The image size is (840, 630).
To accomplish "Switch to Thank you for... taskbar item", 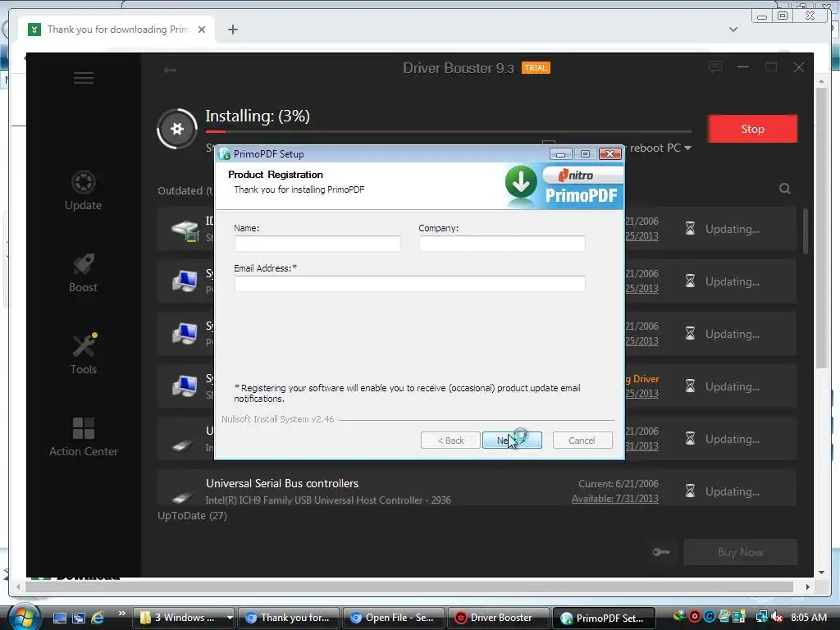I will pos(288,618).
